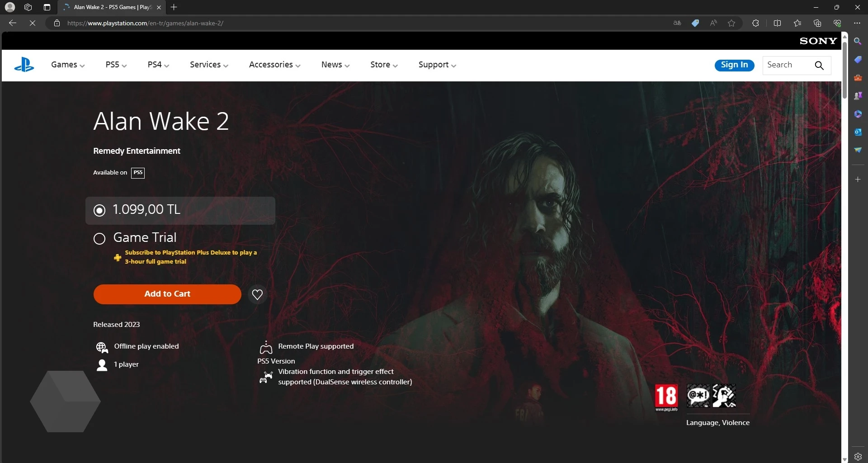The image size is (868, 463).
Task: Add app to sidebar with plus icon
Action: tap(858, 180)
